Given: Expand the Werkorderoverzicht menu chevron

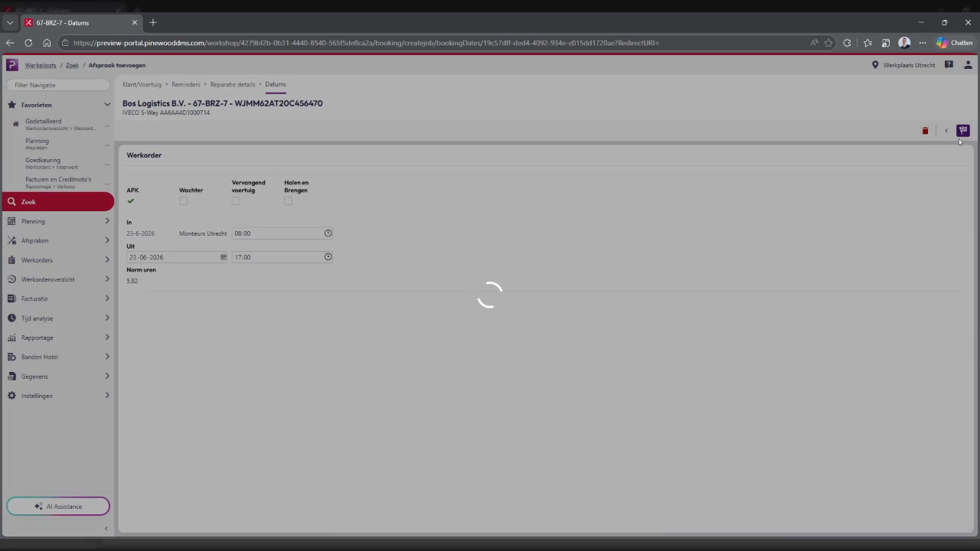Looking at the screenshot, I should pyautogui.click(x=107, y=279).
